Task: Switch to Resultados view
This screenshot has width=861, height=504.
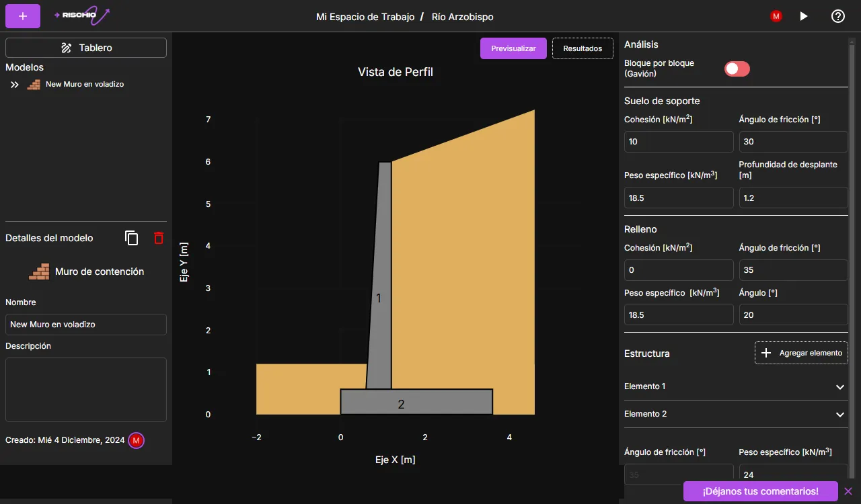Action: (x=583, y=48)
